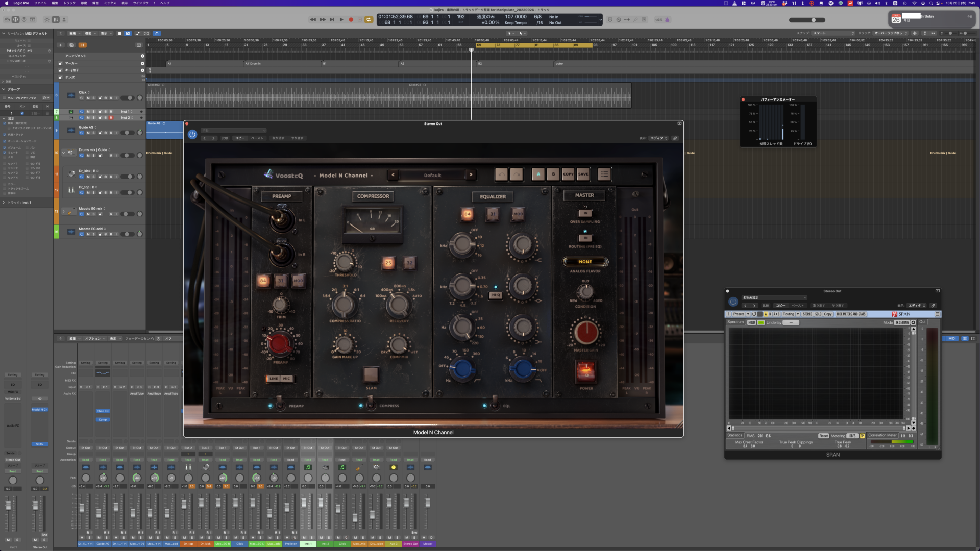This screenshot has width=980, height=551.
Task: Select Compressor 32 model button
Action: [409, 263]
